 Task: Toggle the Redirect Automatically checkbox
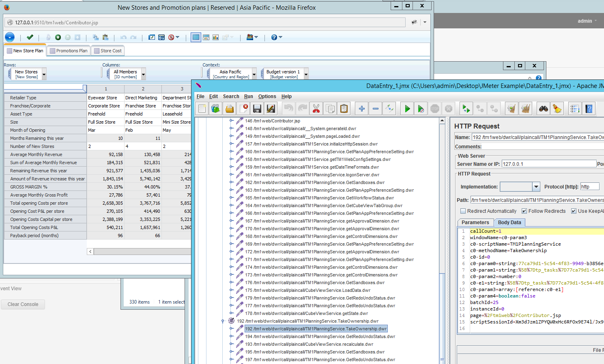click(x=463, y=211)
